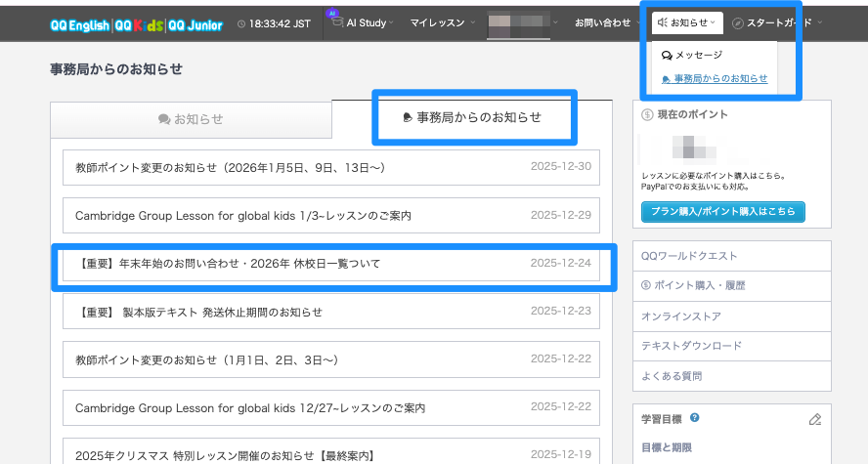Click the プラン購入/ポイント購入はこちら button
868x464 pixels.
click(x=722, y=211)
